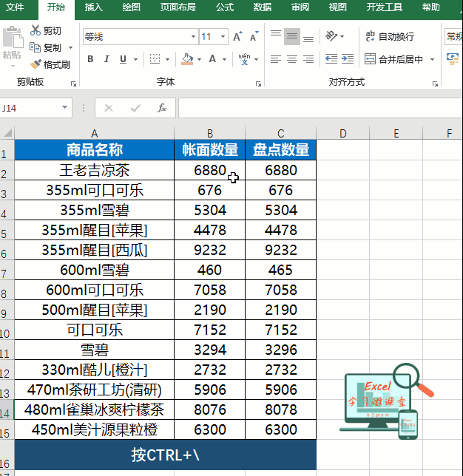Toggle italic formatting
463x476 pixels.
coord(107,59)
